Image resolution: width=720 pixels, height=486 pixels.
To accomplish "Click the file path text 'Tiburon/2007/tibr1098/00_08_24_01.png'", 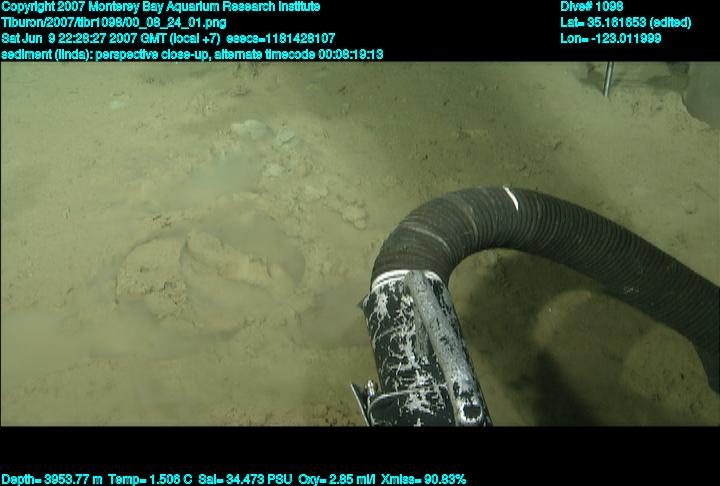I will tap(113, 23).
